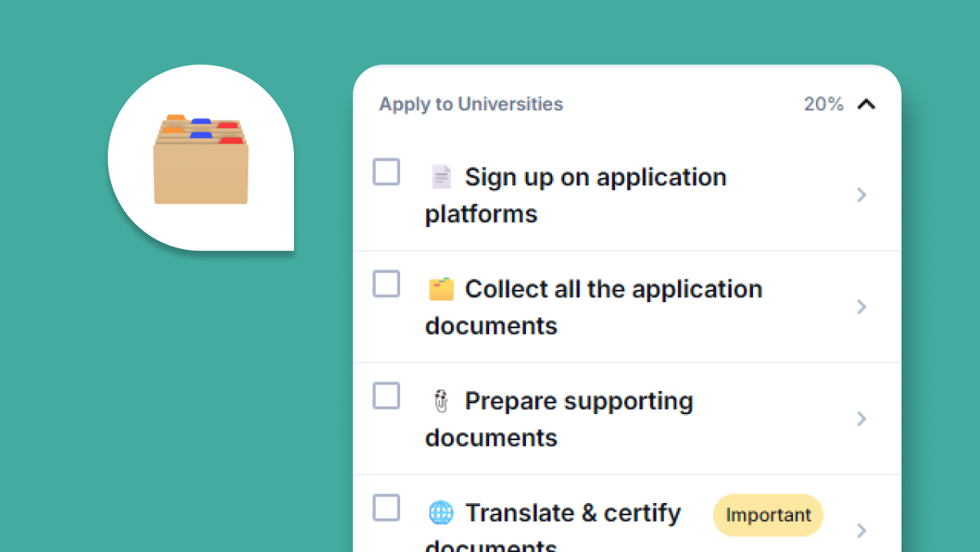
Task: Check the Translate & certify documents checkbox
Action: (386, 508)
